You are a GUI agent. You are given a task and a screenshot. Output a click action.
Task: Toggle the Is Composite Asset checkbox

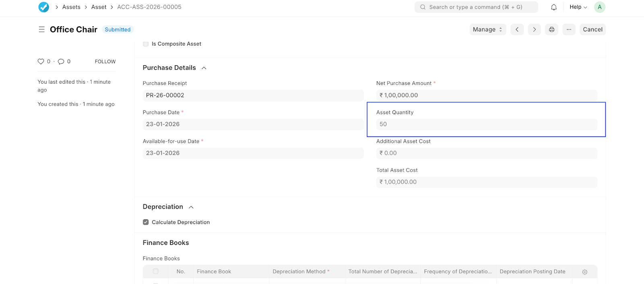[146, 44]
